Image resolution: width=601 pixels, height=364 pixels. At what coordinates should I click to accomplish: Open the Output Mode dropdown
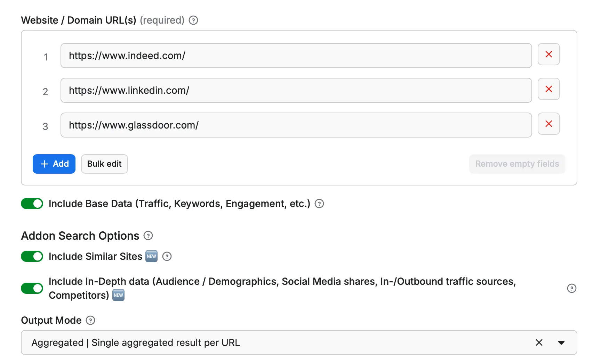pyautogui.click(x=561, y=342)
